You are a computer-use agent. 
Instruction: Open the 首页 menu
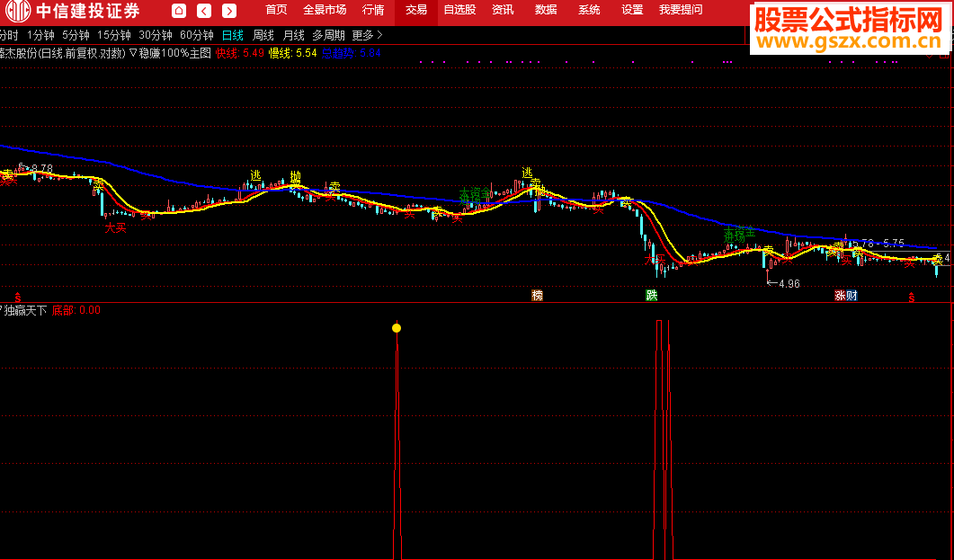point(276,10)
